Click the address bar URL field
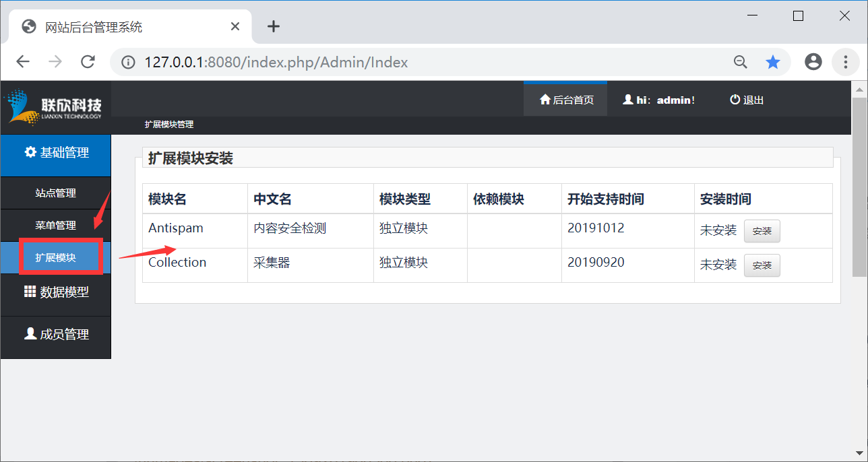The width and height of the screenshot is (868, 462). [431, 63]
